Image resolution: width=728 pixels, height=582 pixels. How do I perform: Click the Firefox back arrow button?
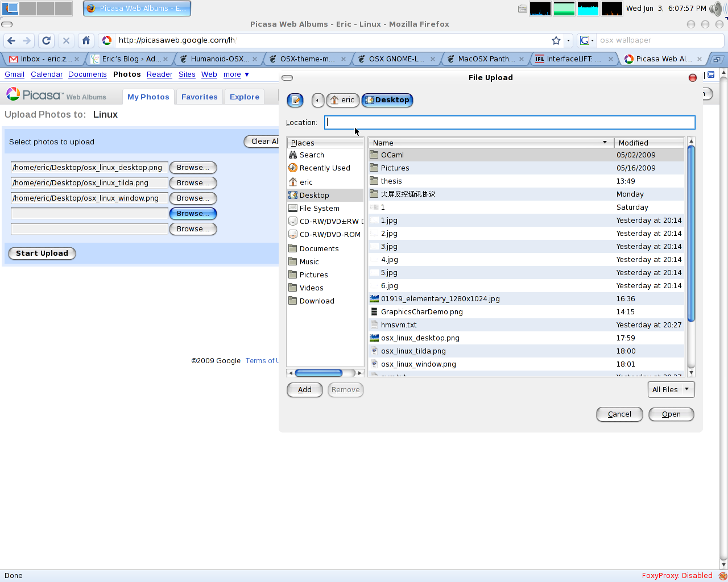coord(11,40)
